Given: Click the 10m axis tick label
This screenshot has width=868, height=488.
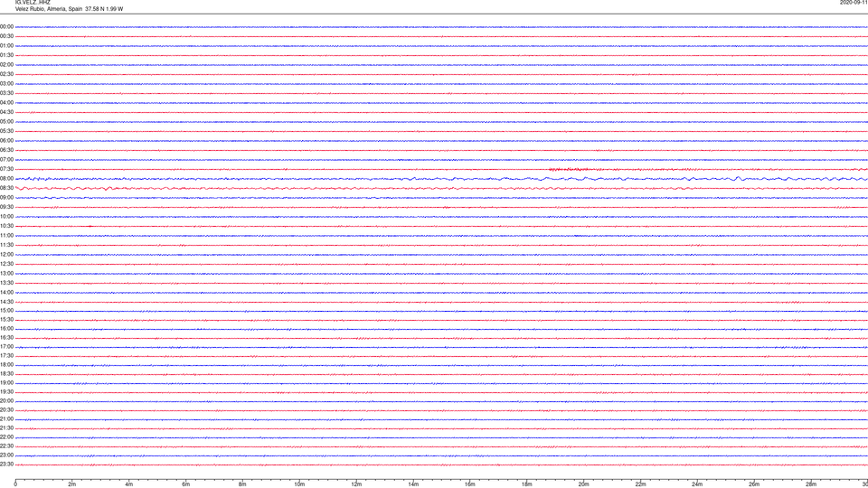Looking at the screenshot, I should coord(299,484).
